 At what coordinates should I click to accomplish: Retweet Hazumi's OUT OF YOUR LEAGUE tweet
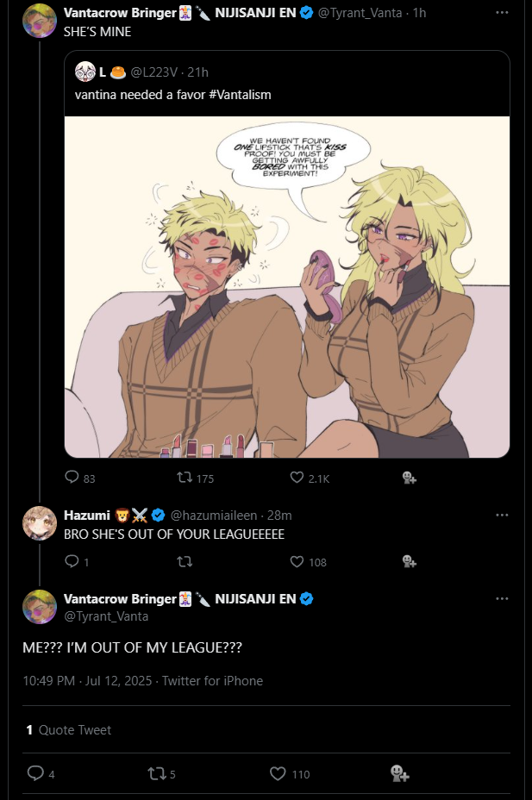pyautogui.click(x=185, y=562)
